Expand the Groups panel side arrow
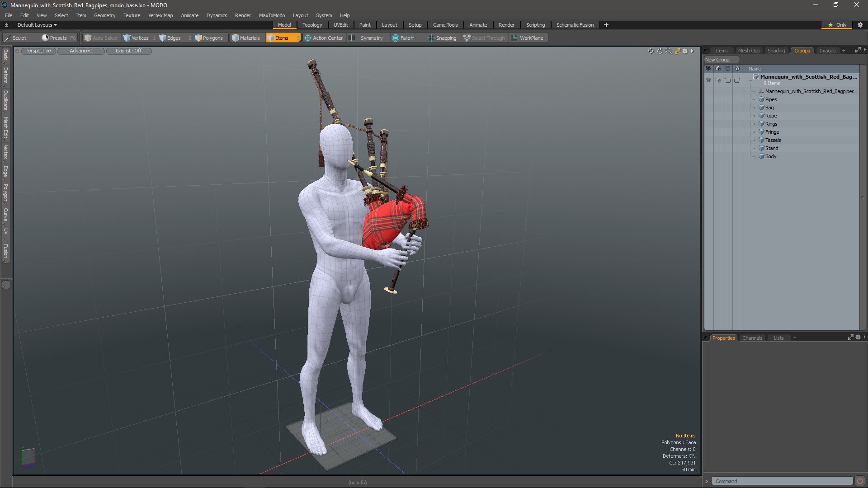868x488 pixels. (864, 50)
